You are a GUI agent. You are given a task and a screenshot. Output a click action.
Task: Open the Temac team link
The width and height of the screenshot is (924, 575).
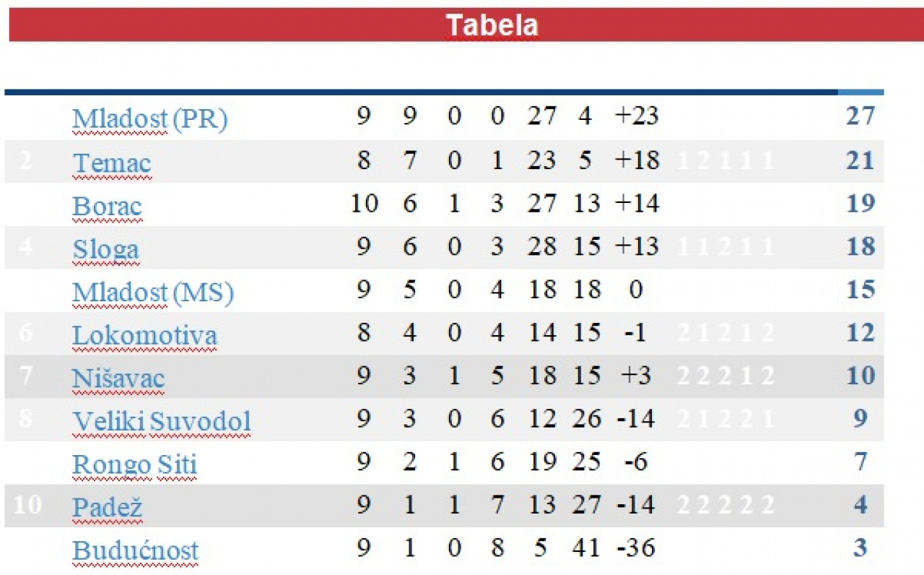pos(112,162)
